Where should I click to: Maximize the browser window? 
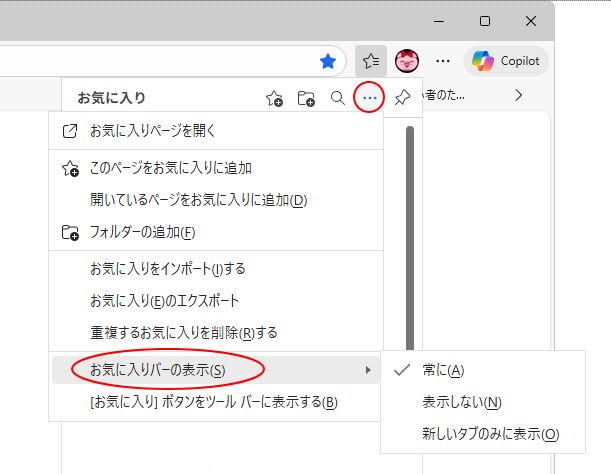tap(485, 21)
